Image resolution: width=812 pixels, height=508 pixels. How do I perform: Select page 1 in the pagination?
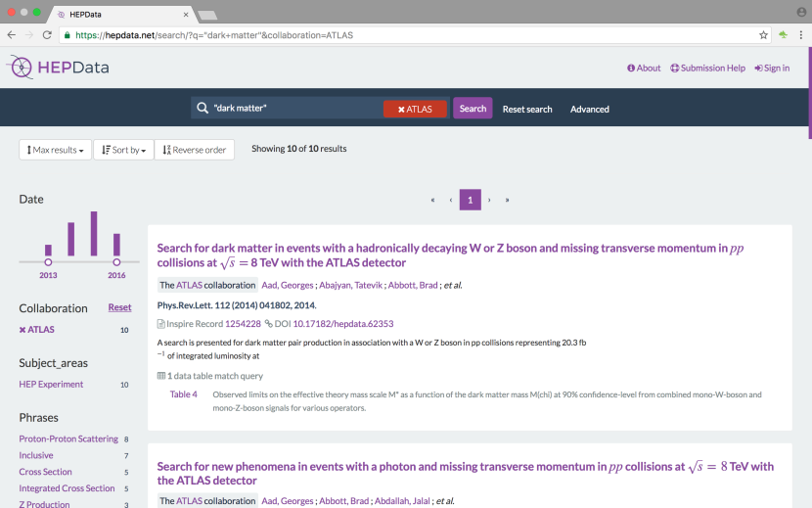471,200
